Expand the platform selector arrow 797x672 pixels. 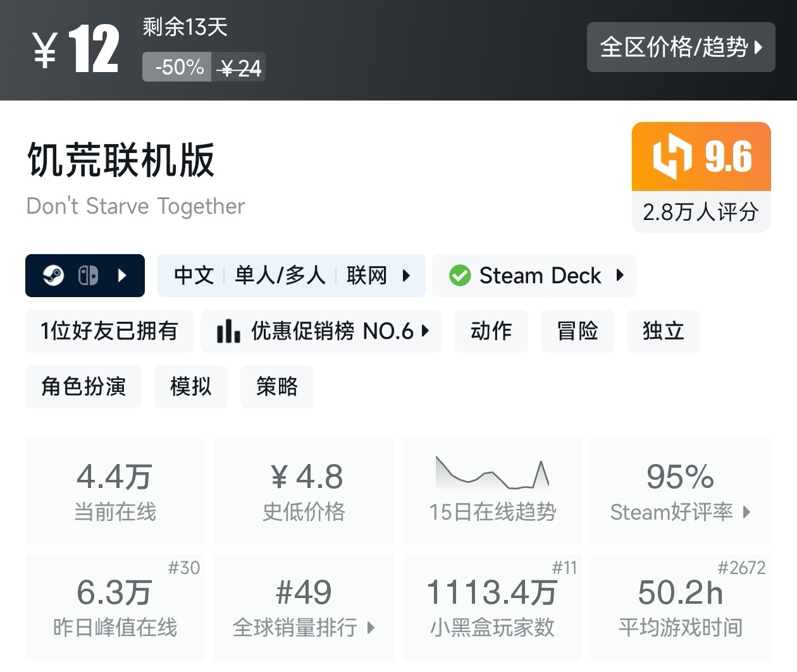(123, 276)
